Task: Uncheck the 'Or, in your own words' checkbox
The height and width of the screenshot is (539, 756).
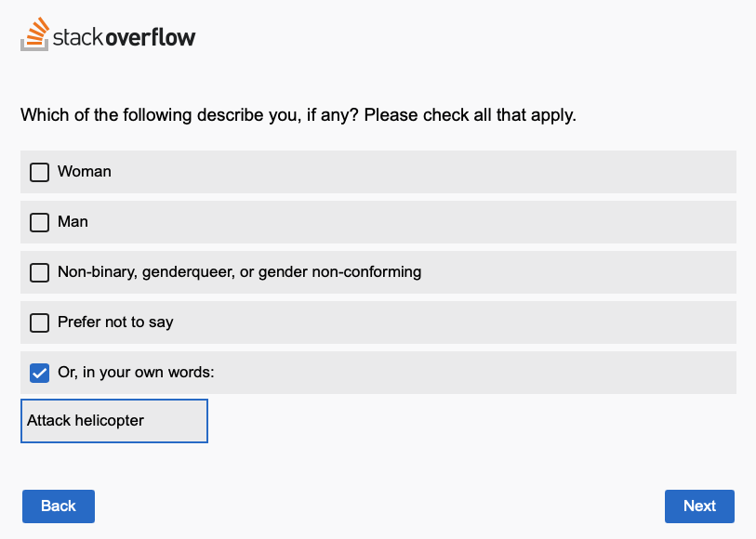Action: [x=40, y=373]
